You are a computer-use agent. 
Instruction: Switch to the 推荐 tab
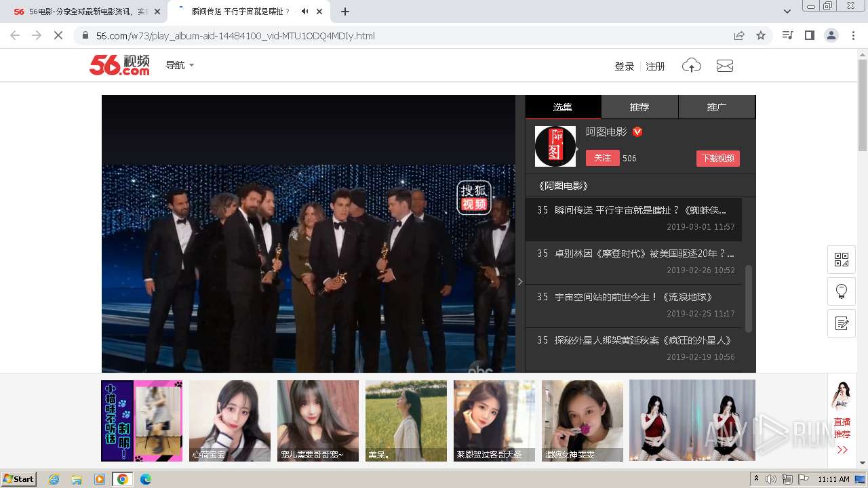pos(639,107)
